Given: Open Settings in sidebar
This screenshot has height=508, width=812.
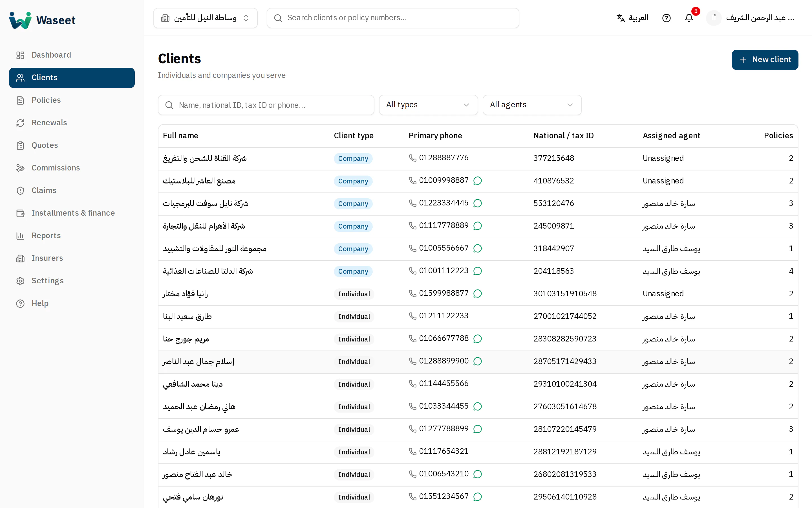Looking at the screenshot, I should pos(72,281).
